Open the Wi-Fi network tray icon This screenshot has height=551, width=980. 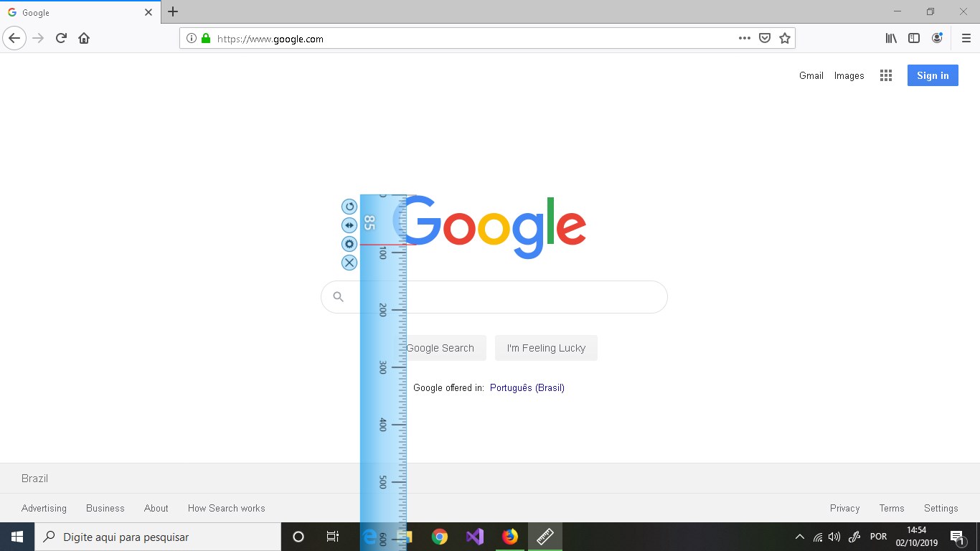pyautogui.click(x=818, y=537)
